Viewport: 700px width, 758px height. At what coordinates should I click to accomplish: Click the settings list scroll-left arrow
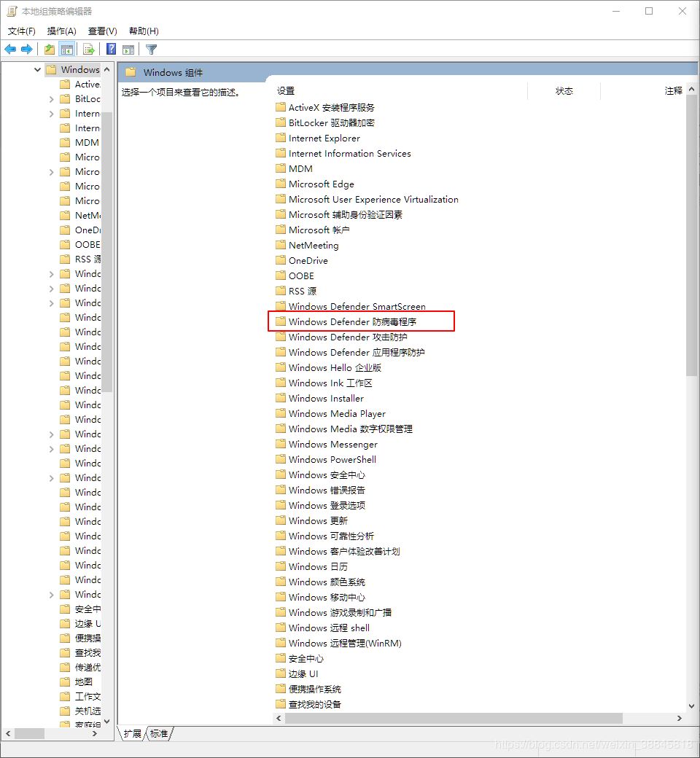pyautogui.click(x=279, y=719)
